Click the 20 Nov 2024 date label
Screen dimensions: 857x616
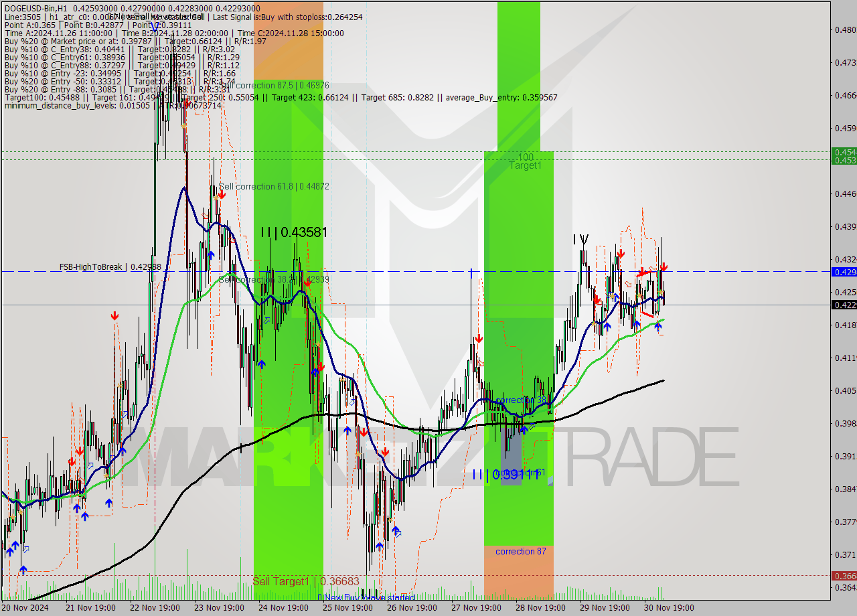pyautogui.click(x=25, y=608)
